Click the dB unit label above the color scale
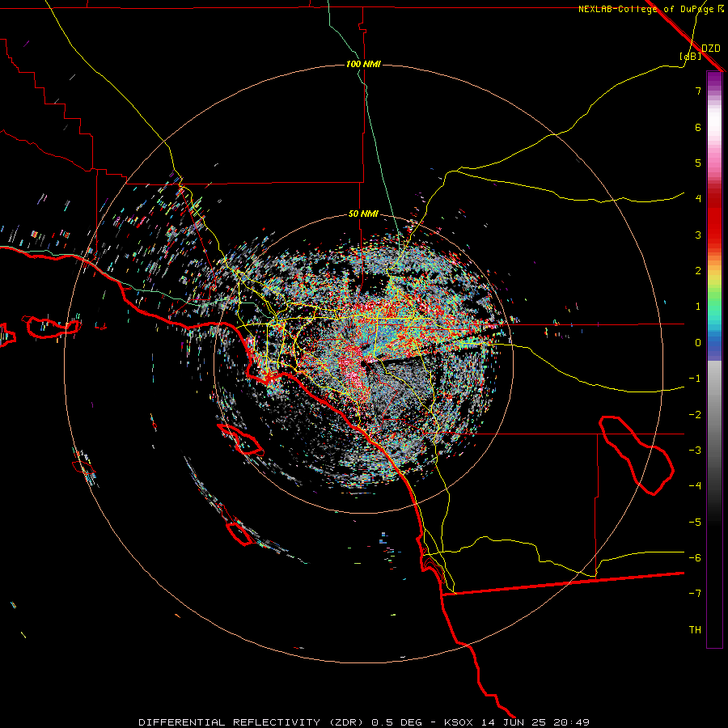728x728 pixels. point(691,56)
